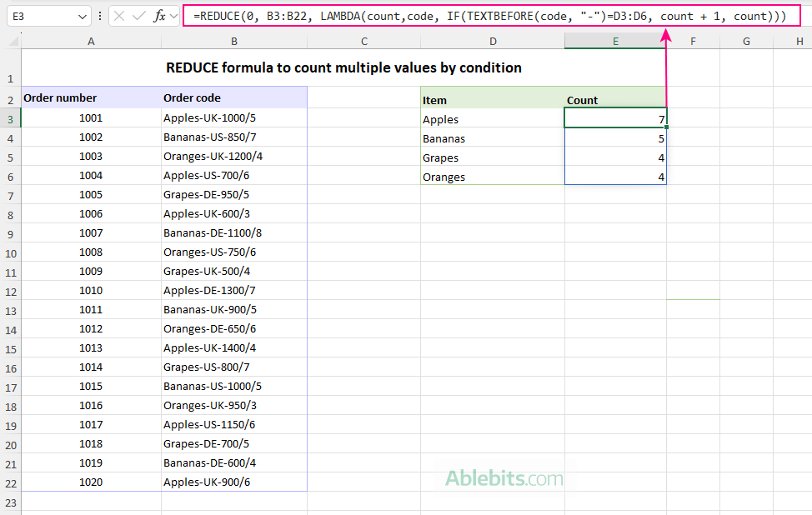Select Bananas count cell showing 5
This screenshot has height=515, width=812.
coord(615,137)
